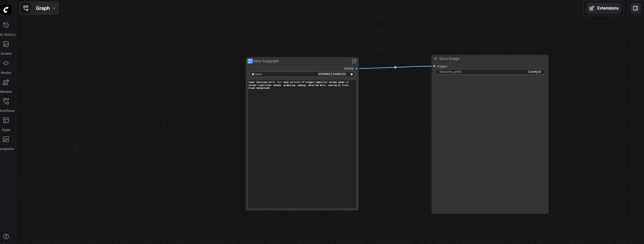Decrease the seed value with left arrow

[x=252, y=74]
